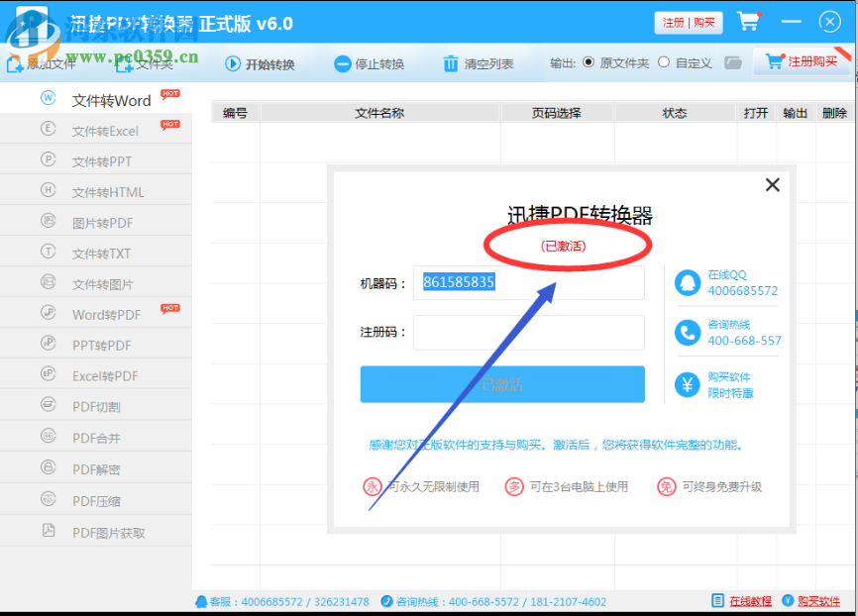Click the shopping cart icon in title bar

[x=749, y=21]
